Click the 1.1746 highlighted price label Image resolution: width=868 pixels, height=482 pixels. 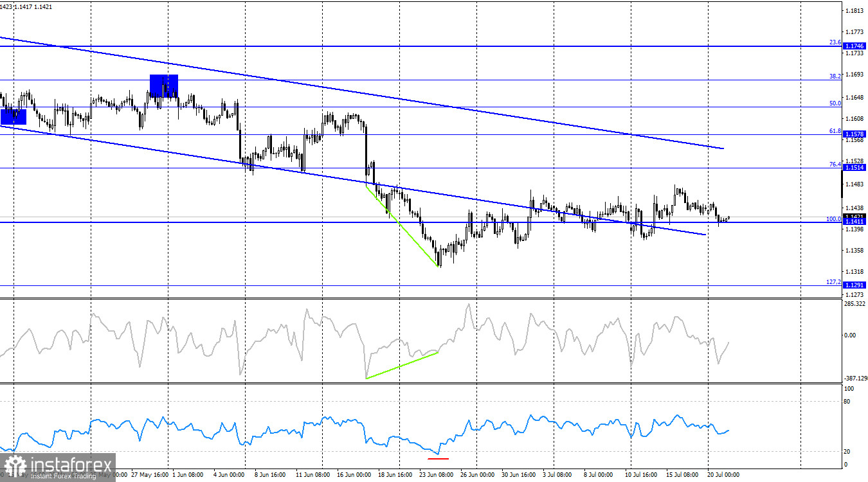point(854,46)
